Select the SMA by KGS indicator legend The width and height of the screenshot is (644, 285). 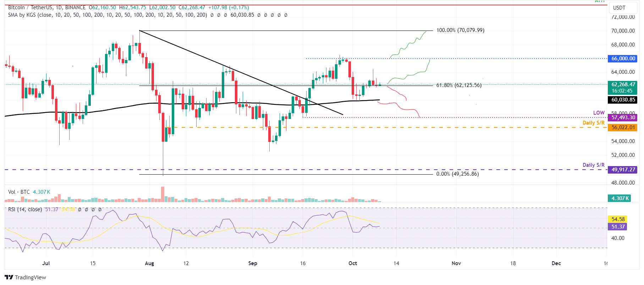click(108, 15)
